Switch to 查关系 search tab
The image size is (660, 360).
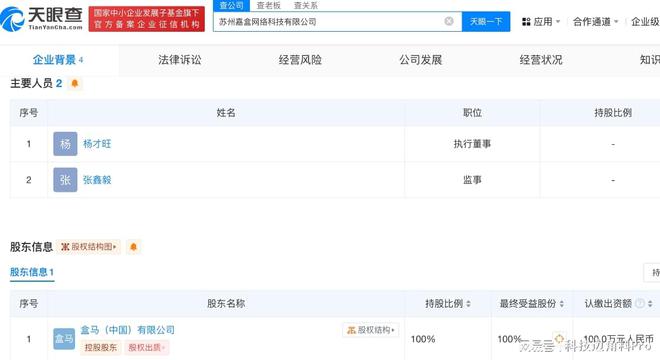coord(306,5)
